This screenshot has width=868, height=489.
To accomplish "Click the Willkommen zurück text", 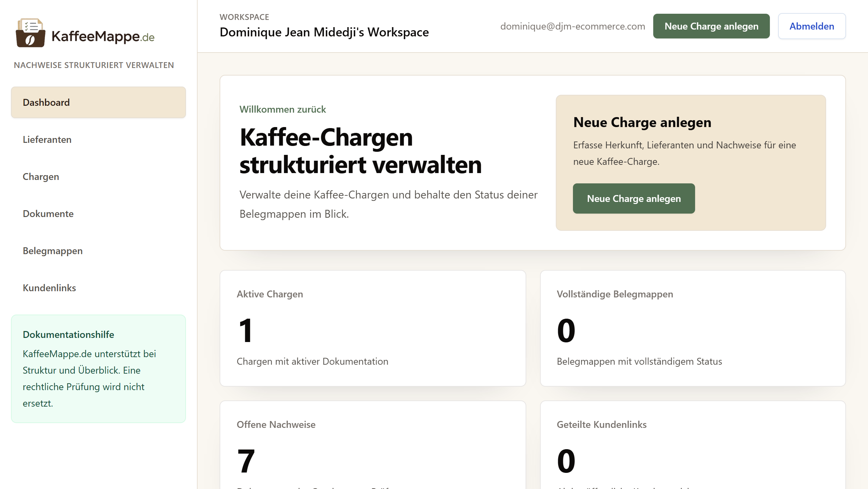I will (283, 109).
